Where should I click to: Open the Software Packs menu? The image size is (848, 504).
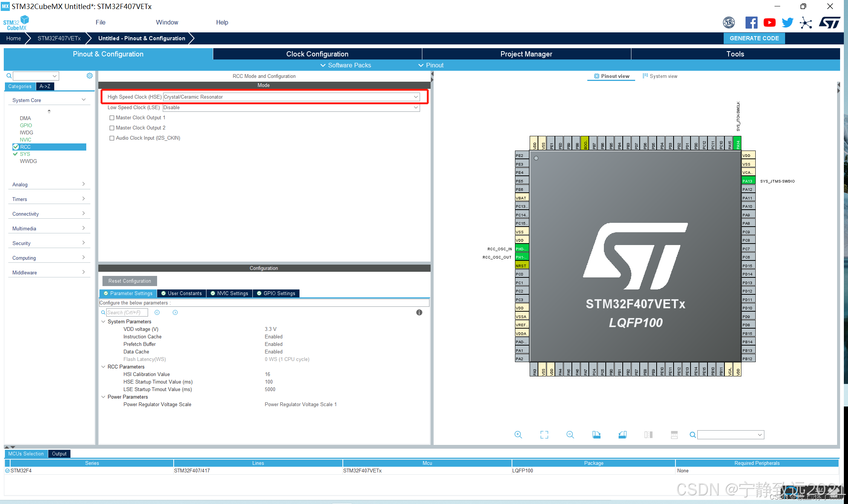[346, 65]
